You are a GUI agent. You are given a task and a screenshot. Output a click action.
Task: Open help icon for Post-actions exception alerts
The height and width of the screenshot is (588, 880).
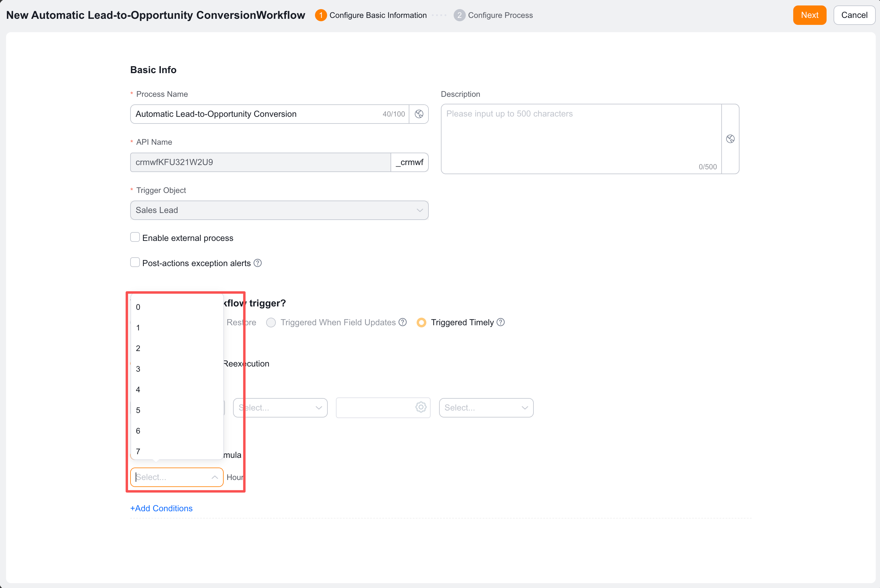coord(258,263)
